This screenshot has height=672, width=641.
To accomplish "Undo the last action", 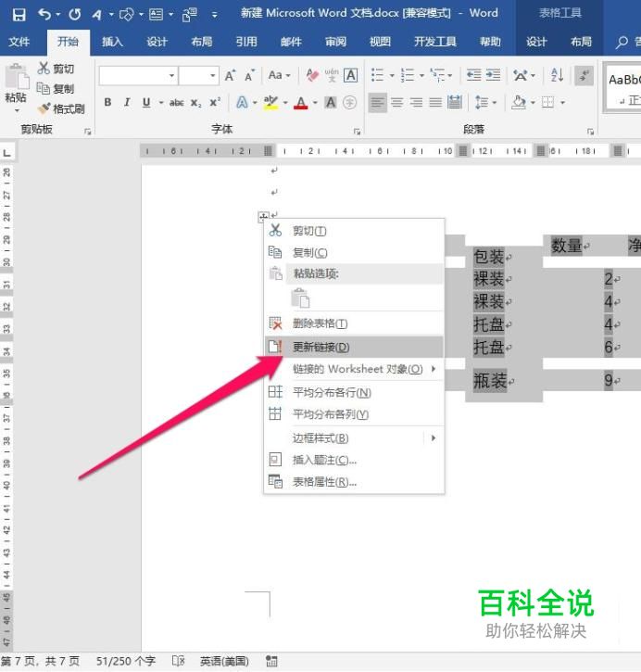I will [44, 15].
